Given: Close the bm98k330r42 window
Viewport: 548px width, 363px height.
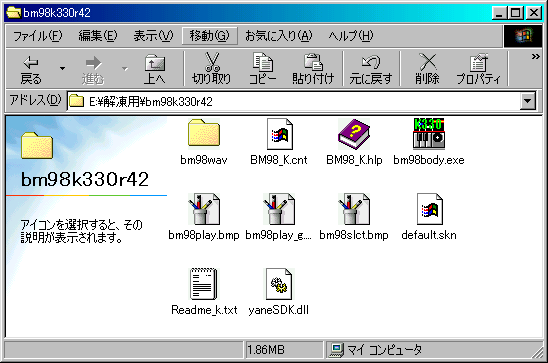Looking at the screenshot, I should pos(534,13).
